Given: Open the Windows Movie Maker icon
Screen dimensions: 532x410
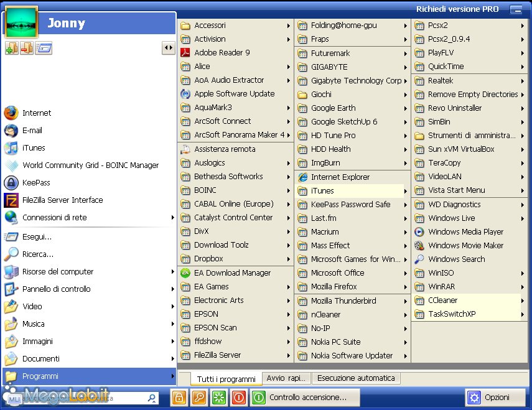Looking at the screenshot, I should [x=419, y=246].
